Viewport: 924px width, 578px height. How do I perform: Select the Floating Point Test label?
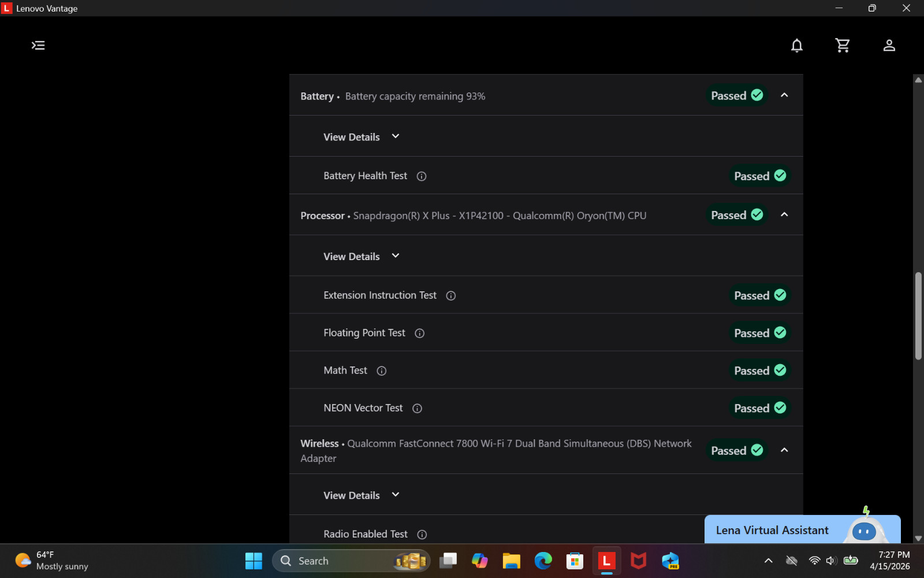coord(364,333)
